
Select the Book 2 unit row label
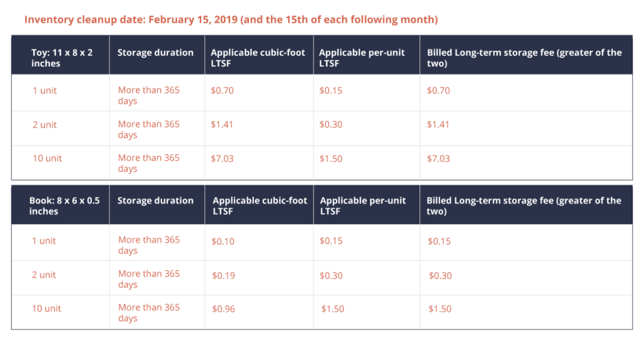tap(44, 275)
